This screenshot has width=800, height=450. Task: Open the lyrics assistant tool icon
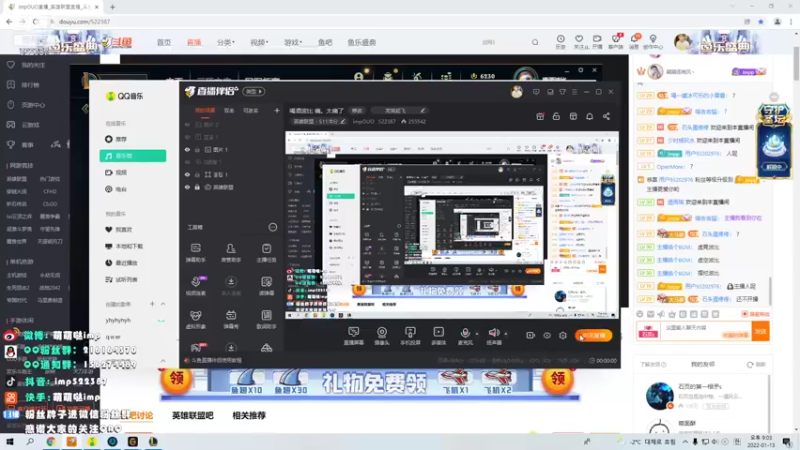pos(266,315)
